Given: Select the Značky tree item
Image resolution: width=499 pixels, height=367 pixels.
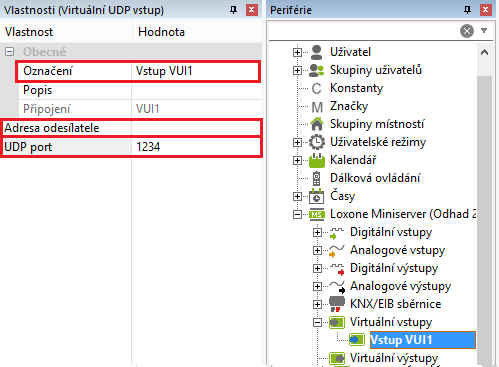Looking at the screenshot, I should pyautogui.click(x=349, y=106).
